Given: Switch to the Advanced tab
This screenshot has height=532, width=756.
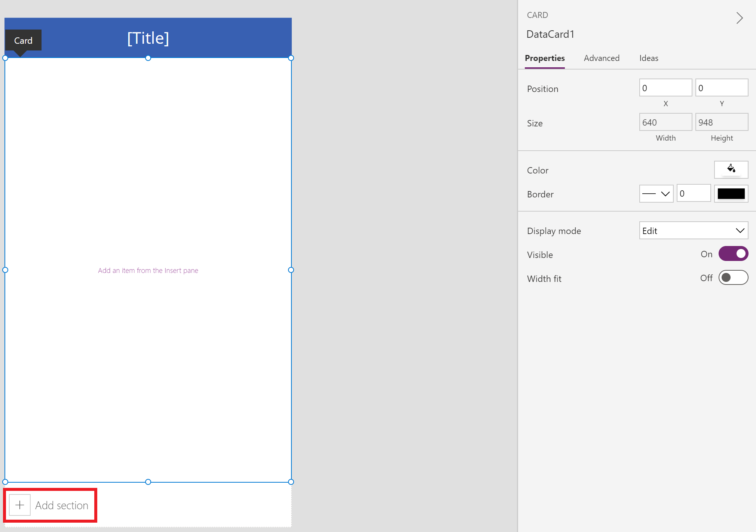Looking at the screenshot, I should 602,58.
